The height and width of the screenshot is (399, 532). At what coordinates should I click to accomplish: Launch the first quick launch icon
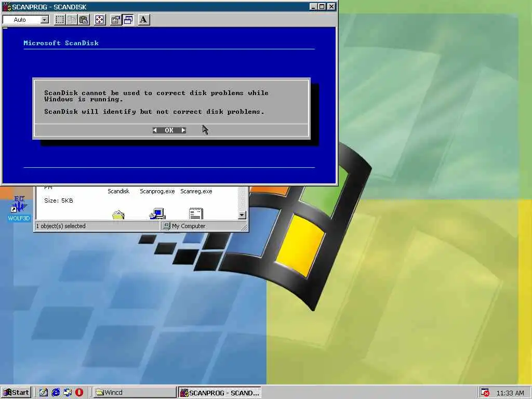[x=44, y=393]
